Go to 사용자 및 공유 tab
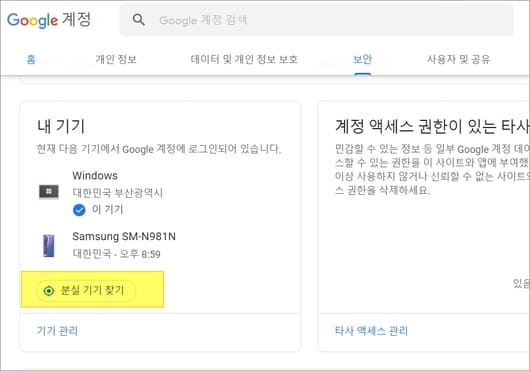 point(458,59)
